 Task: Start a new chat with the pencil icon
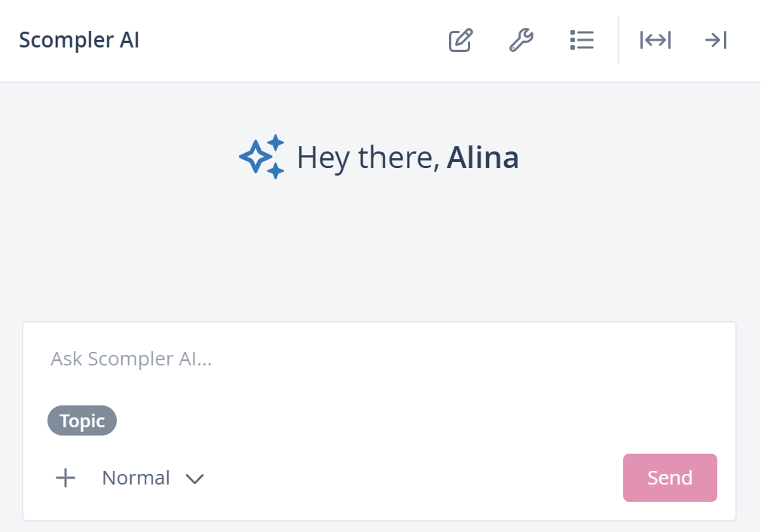click(460, 40)
